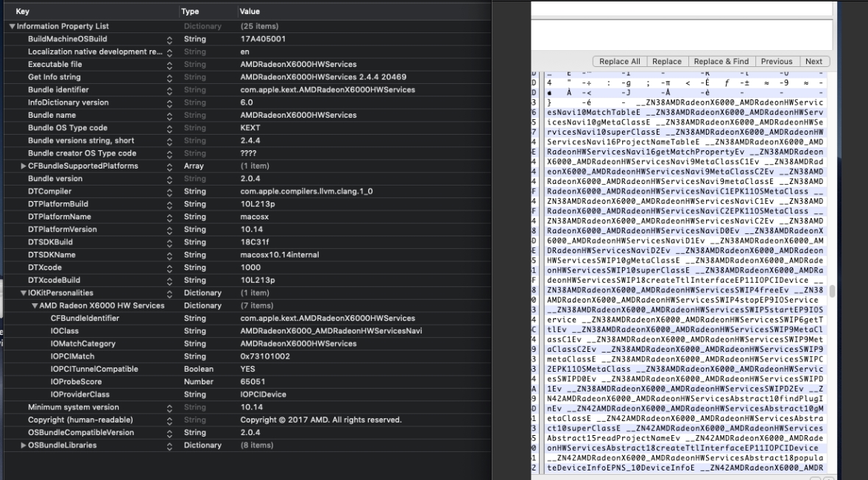Click the Value column header
Image resolution: width=868 pixels, height=480 pixels.
click(250, 11)
